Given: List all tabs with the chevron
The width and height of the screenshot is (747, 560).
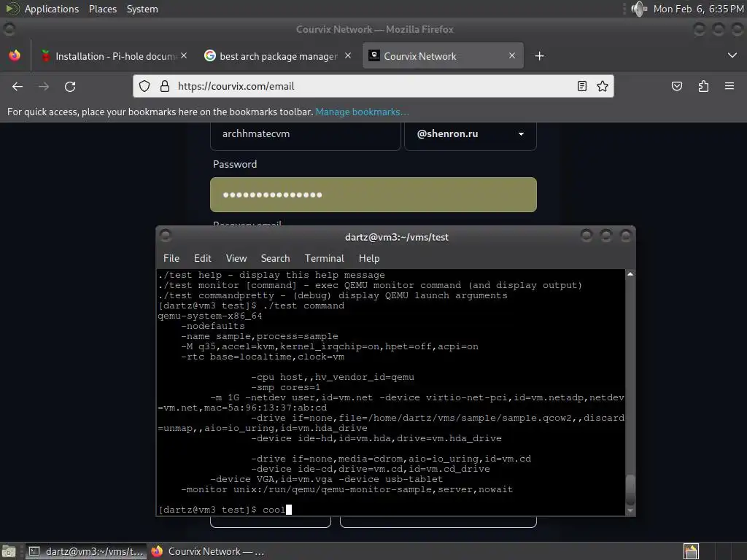Looking at the screenshot, I should (x=732, y=55).
